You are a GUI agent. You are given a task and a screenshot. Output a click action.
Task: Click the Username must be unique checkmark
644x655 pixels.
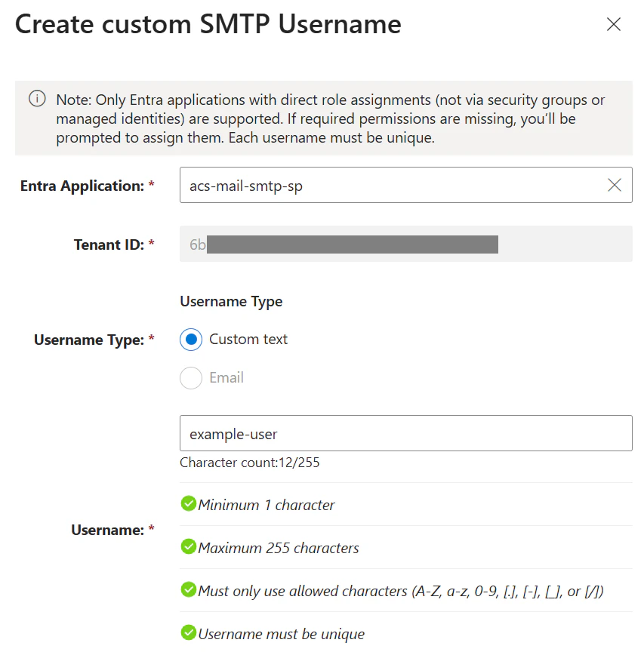(189, 633)
